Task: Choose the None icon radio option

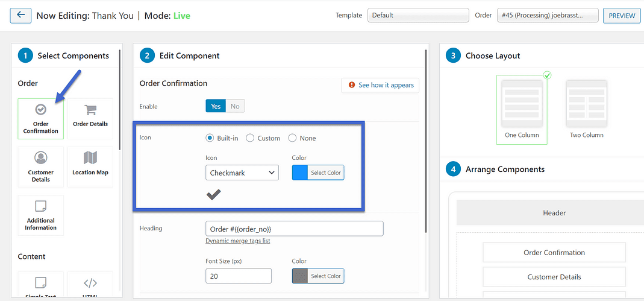Action: pos(292,138)
